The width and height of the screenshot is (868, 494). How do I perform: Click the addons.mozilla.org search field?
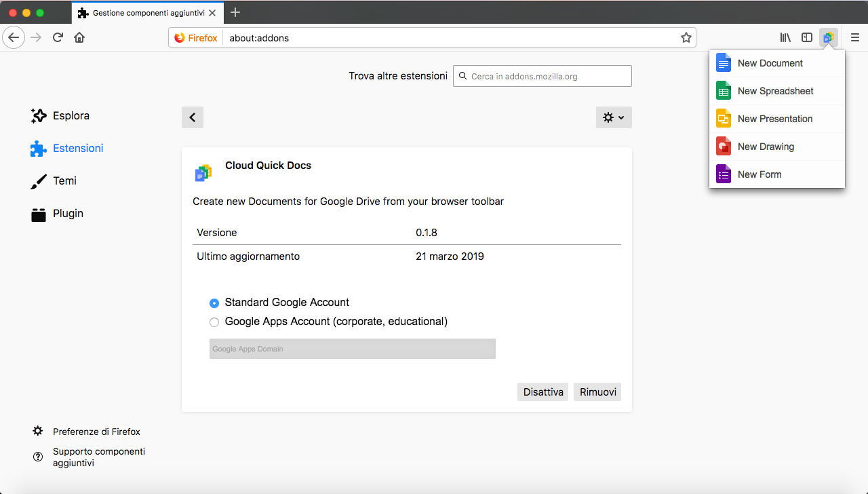click(x=542, y=76)
